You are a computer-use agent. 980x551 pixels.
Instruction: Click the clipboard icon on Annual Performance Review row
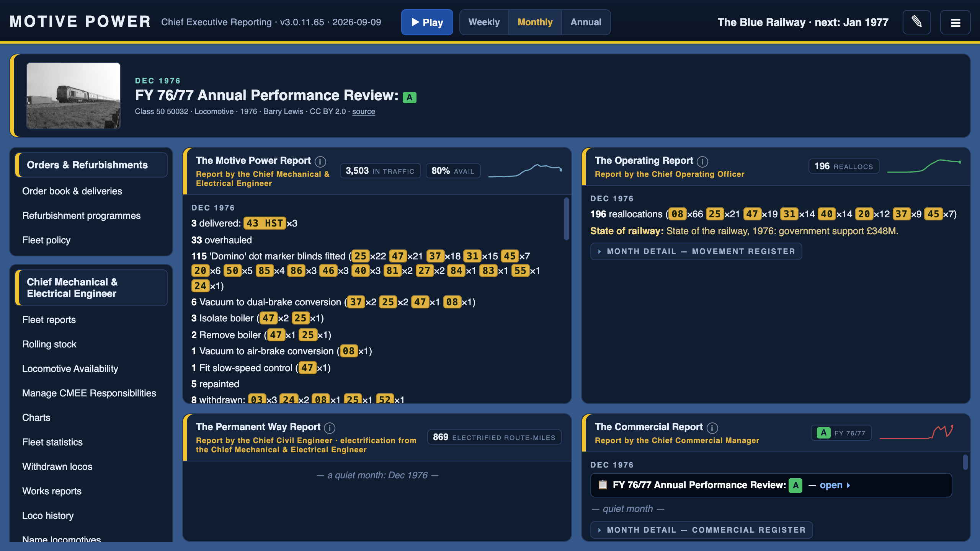tap(603, 485)
